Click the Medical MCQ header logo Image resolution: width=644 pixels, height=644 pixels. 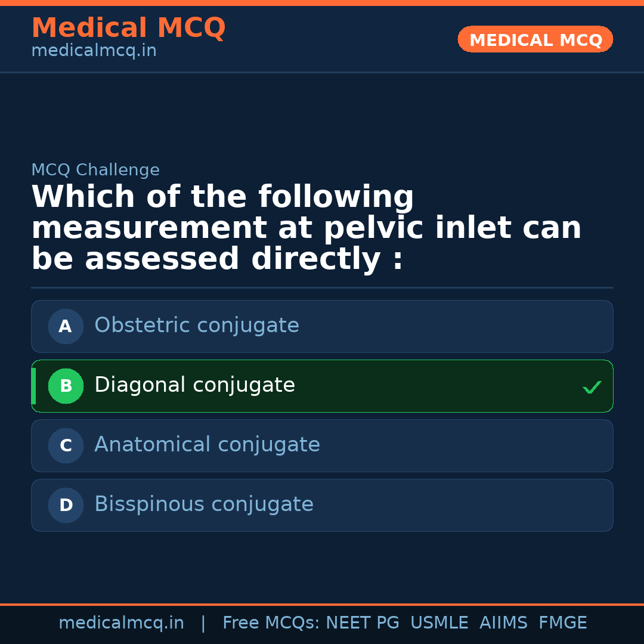coord(128,27)
